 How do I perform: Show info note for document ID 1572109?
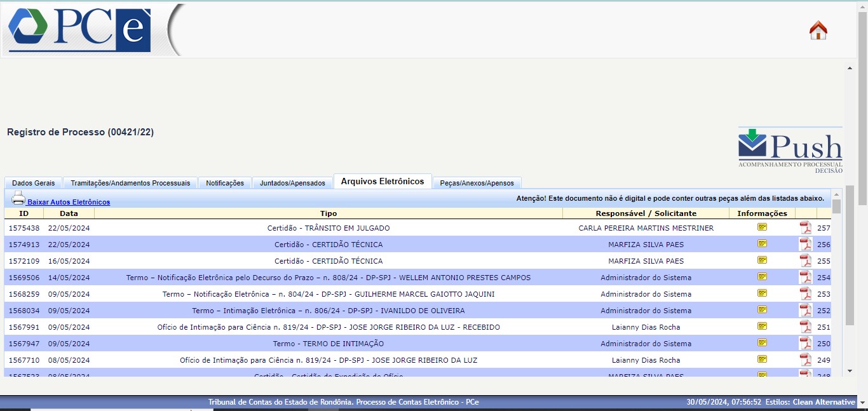pos(762,260)
